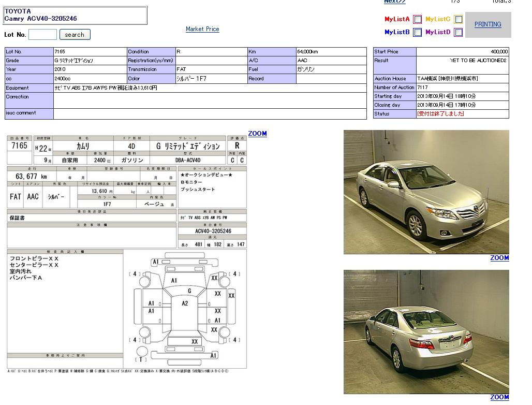Click ZOOM link under front car photo

click(499, 258)
